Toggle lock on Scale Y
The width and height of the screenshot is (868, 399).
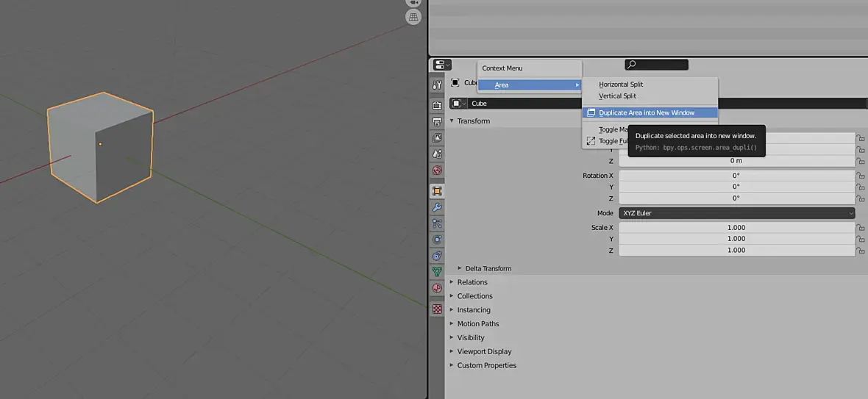click(860, 239)
